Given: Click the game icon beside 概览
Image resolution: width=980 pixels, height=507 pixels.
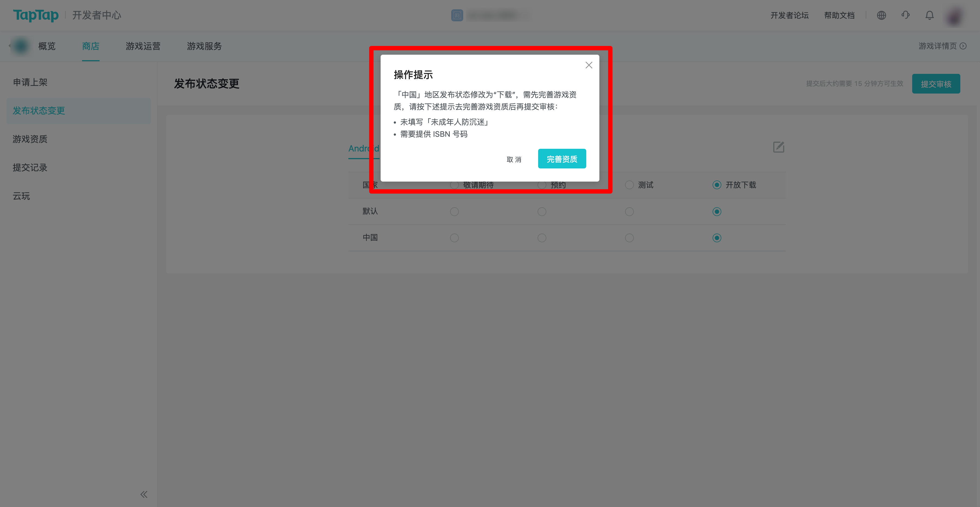Looking at the screenshot, I should 21,46.
